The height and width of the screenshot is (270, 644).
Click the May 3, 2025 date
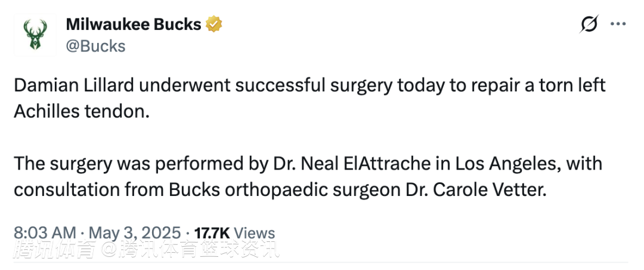(x=135, y=233)
